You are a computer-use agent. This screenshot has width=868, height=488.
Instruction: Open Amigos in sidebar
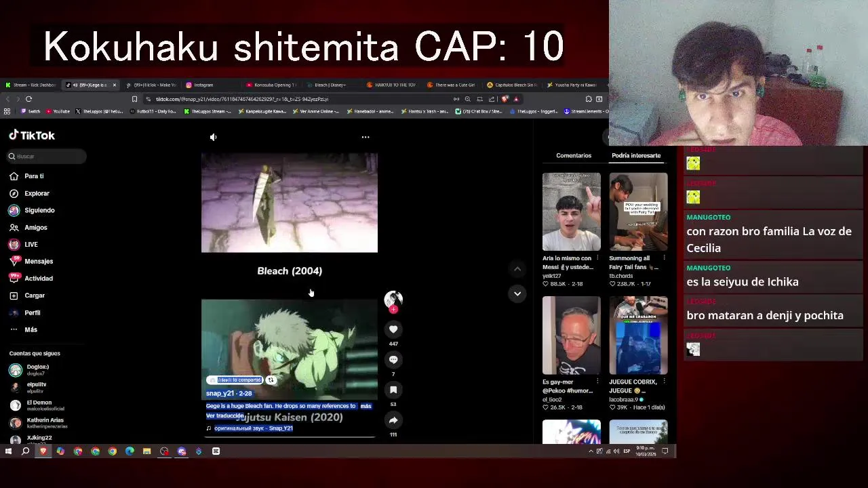[28, 228]
